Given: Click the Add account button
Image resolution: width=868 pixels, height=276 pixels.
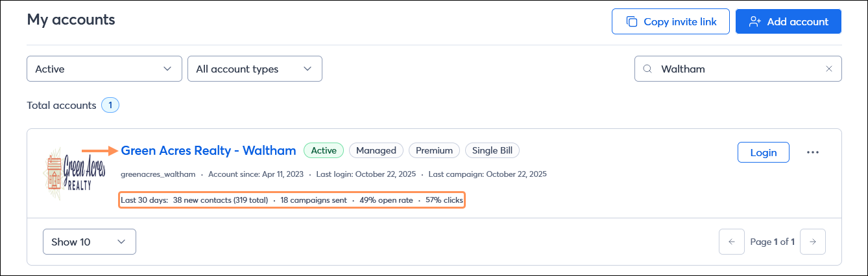Looking at the screenshot, I should [x=788, y=21].
